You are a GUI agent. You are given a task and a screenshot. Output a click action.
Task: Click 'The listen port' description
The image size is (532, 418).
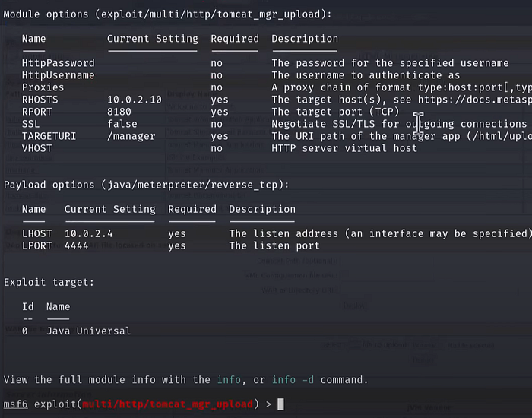tap(274, 246)
